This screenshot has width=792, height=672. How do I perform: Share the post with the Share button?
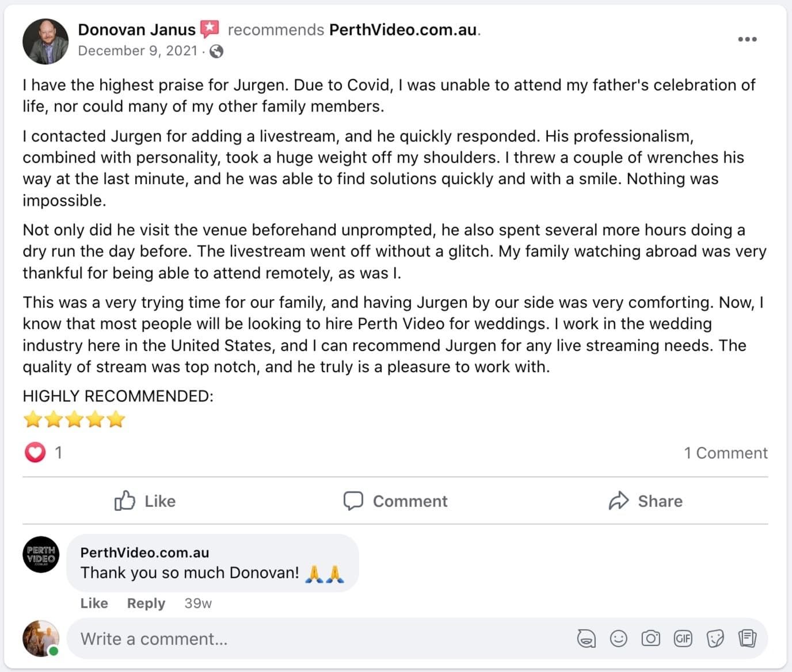click(x=645, y=501)
